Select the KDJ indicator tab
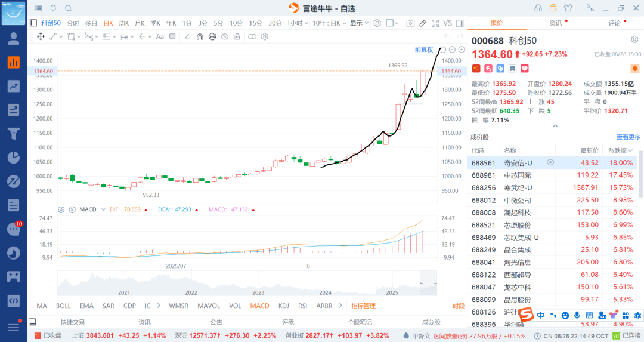The image size is (644, 342). click(x=284, y=306)
